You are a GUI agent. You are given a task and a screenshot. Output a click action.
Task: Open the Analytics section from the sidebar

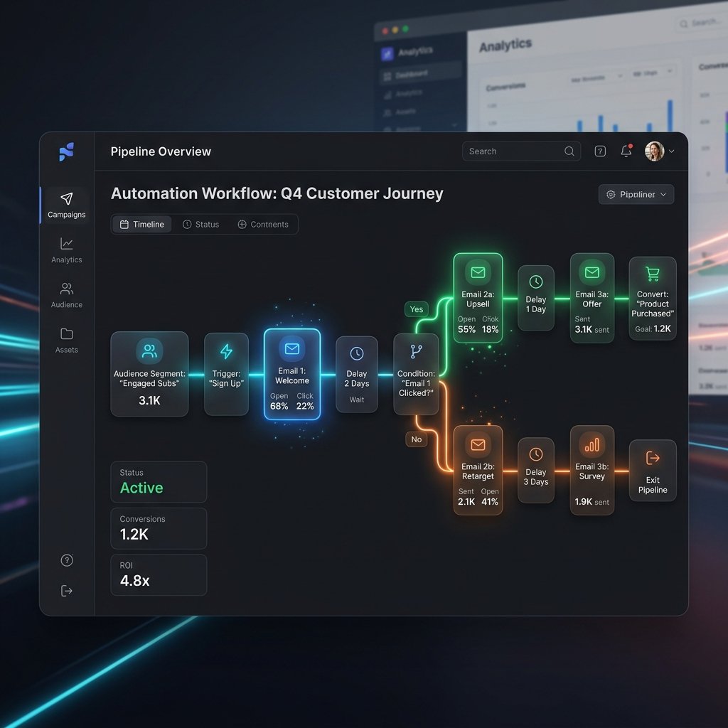pyautogui.click(x=66, y=245)
